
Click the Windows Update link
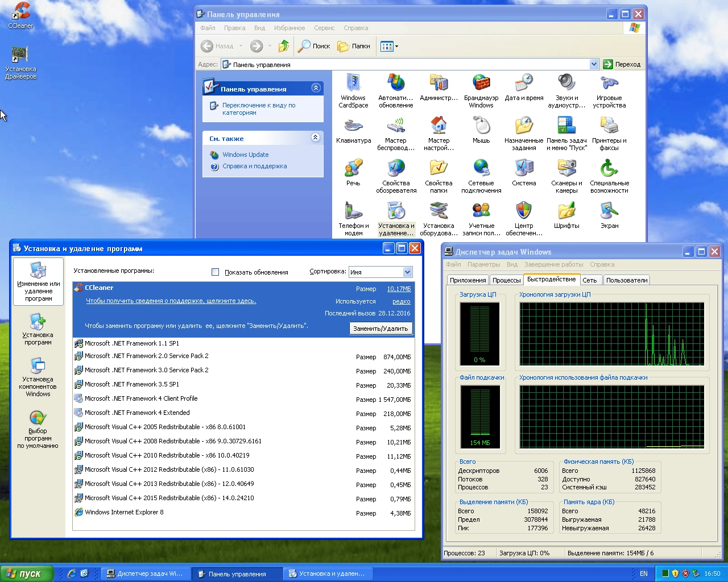click(x=245, y=155)
